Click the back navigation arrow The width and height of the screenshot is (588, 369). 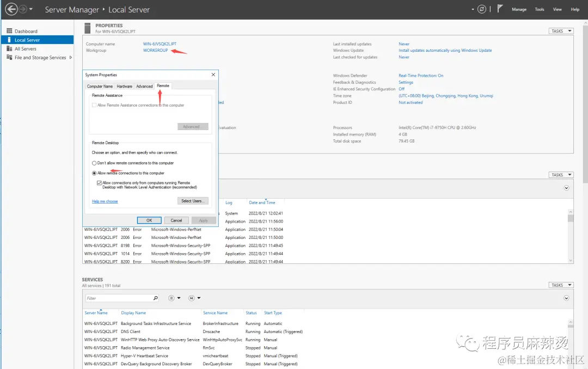pos(11,9)
